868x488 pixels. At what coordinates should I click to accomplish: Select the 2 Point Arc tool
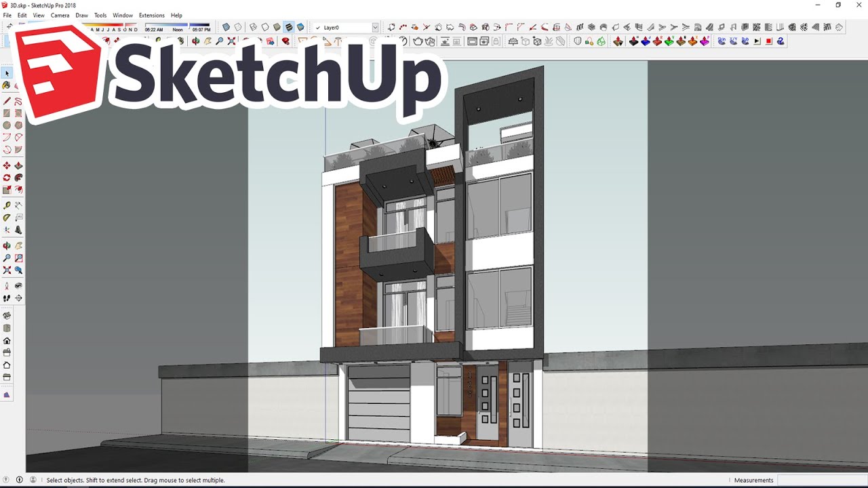coord(18,137)
